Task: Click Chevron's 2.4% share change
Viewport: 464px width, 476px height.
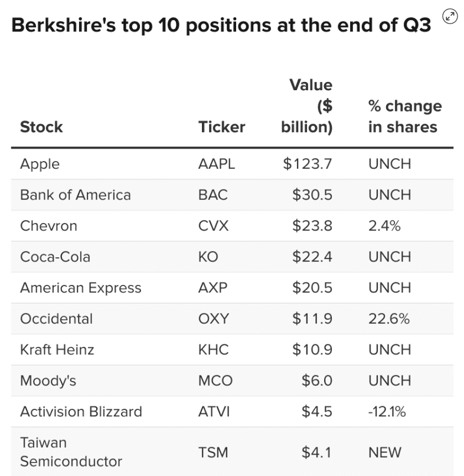Action: coord(384,226)
